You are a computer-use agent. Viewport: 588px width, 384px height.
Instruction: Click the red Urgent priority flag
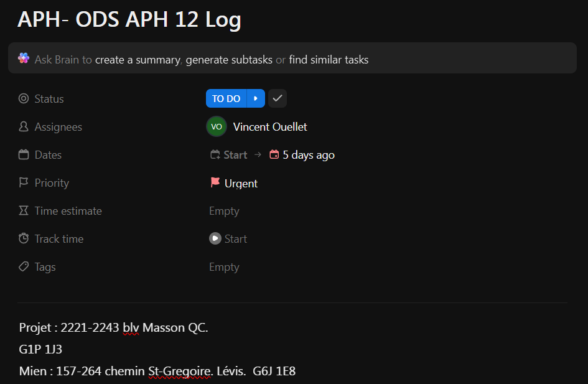pyautogui.click(x=215, y=183)
